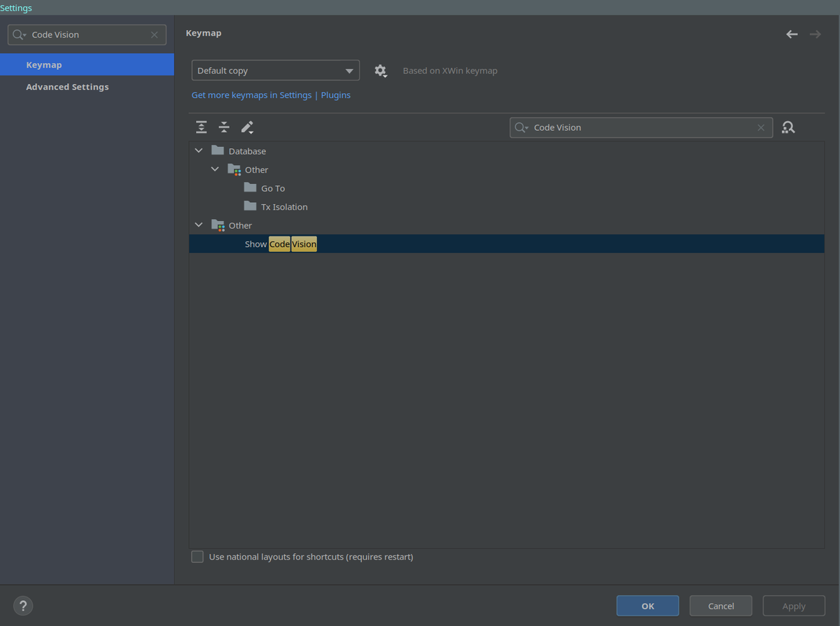Collapse all keymap tree nodes
840x626 pixels.
(x=224, y=127)
